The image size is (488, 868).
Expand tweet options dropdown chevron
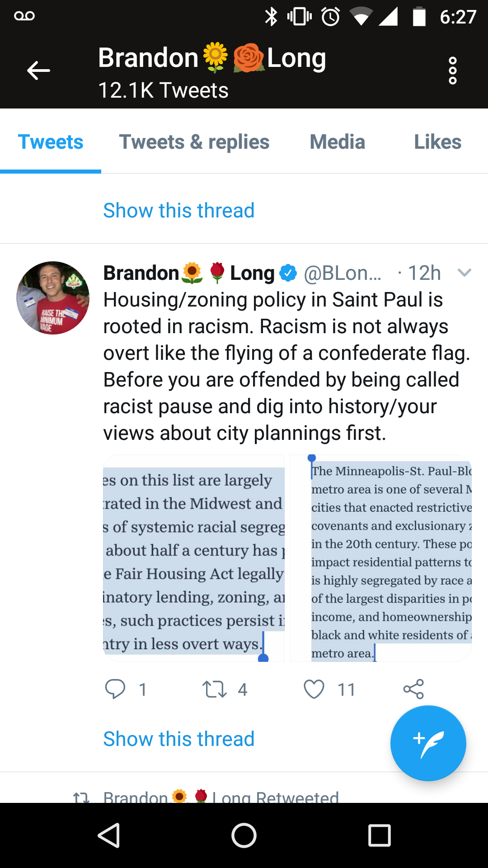pos(465,272)
